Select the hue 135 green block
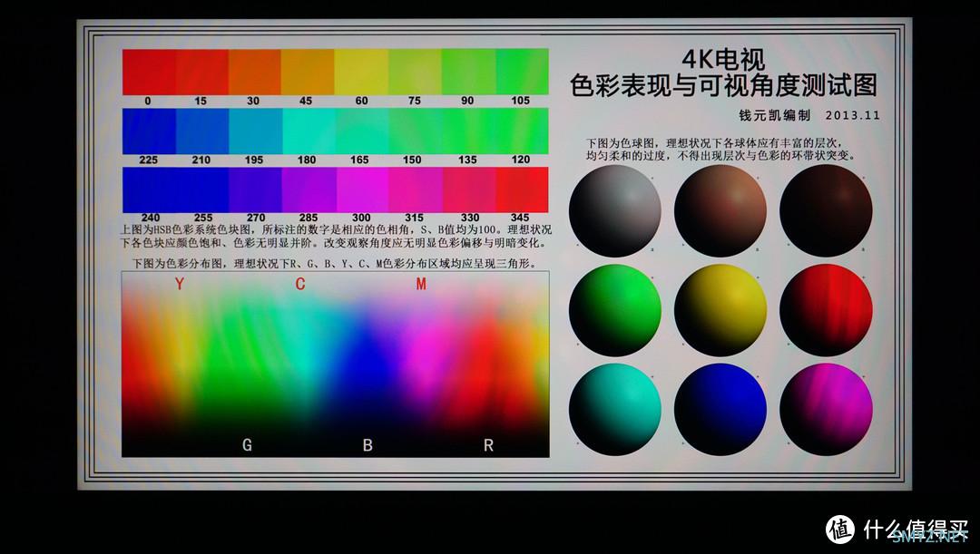 pos(468,131)
